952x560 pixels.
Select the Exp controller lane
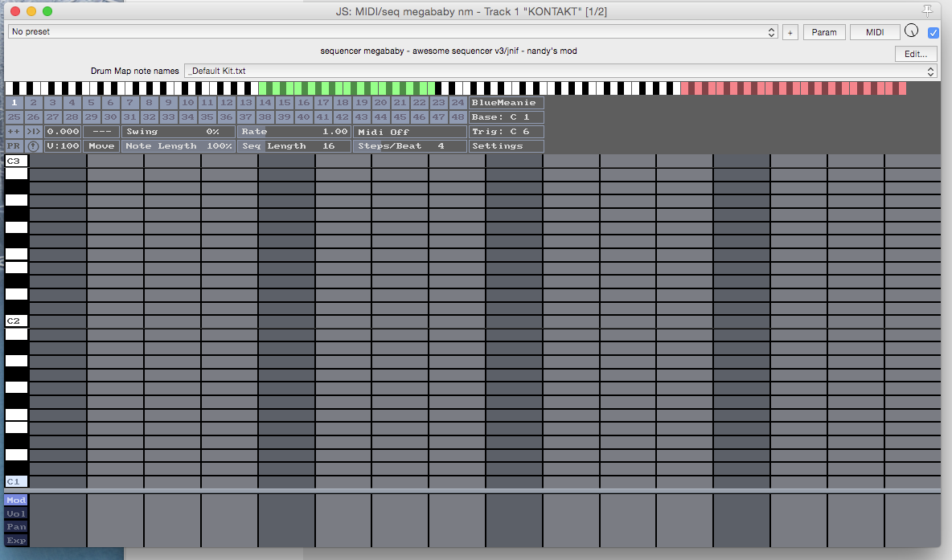(x=16, y=541)
